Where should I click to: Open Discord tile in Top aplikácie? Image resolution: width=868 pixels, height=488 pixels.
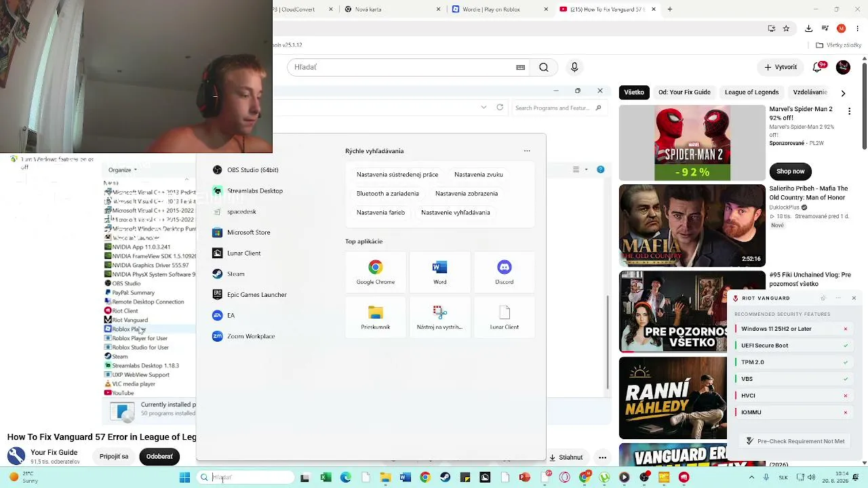(x=505, y=272)
